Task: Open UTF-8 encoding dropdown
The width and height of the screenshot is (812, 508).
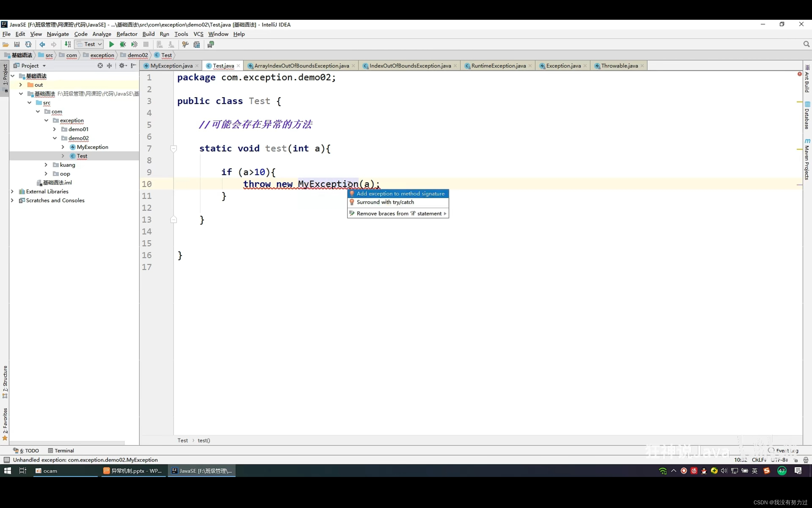Action: 779,460
